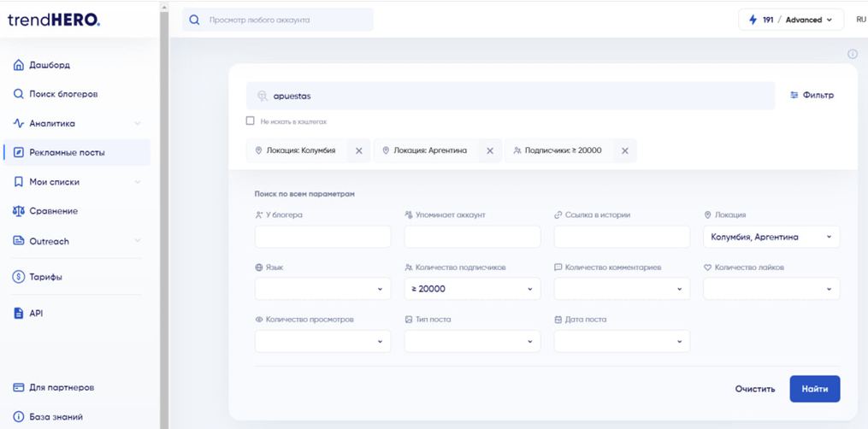Remove the Подписчики ≥ 20000 filter chip
The image size is (868, 429).
tap(625, 151)
